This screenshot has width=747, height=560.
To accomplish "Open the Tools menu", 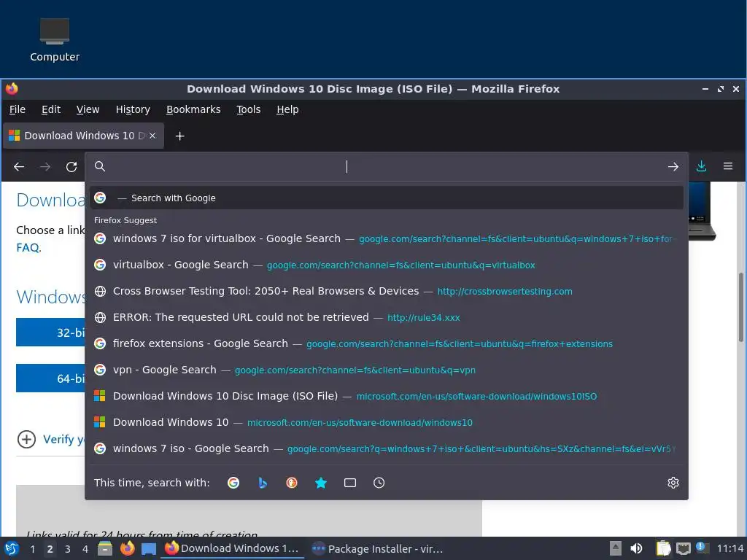I will pyautogui.click(x=249, y=109).
